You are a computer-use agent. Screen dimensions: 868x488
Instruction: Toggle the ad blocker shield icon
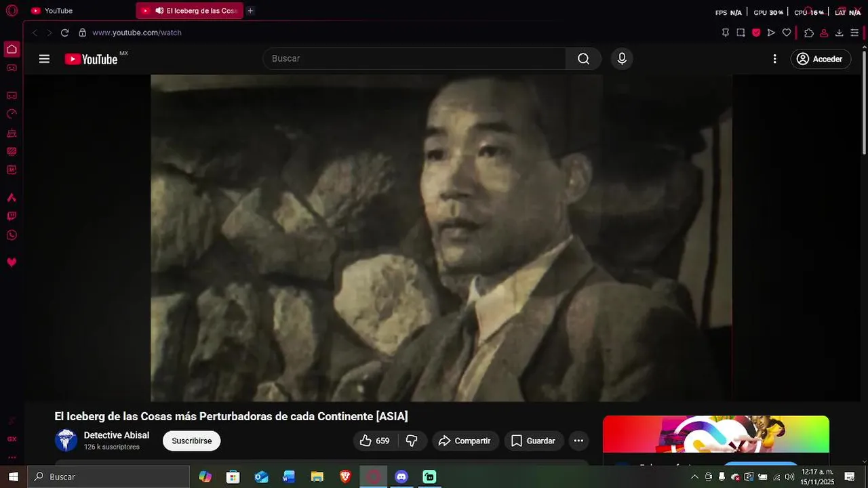[756, 33]
